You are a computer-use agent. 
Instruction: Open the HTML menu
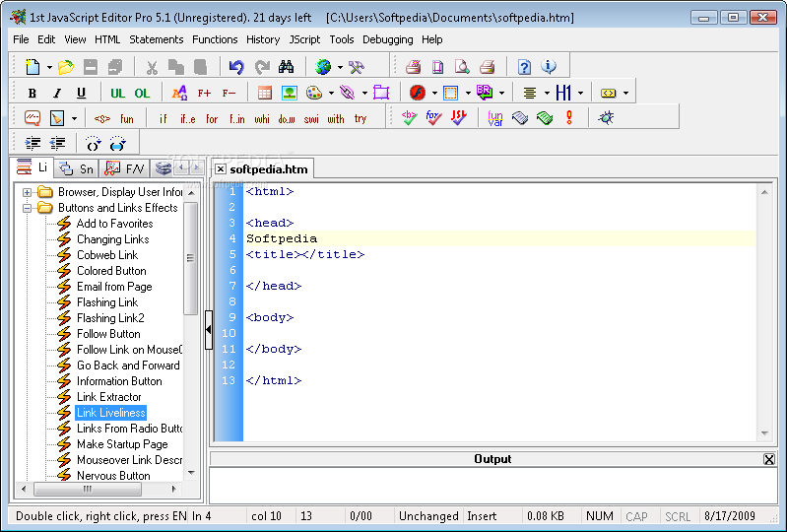coord(107,39)
